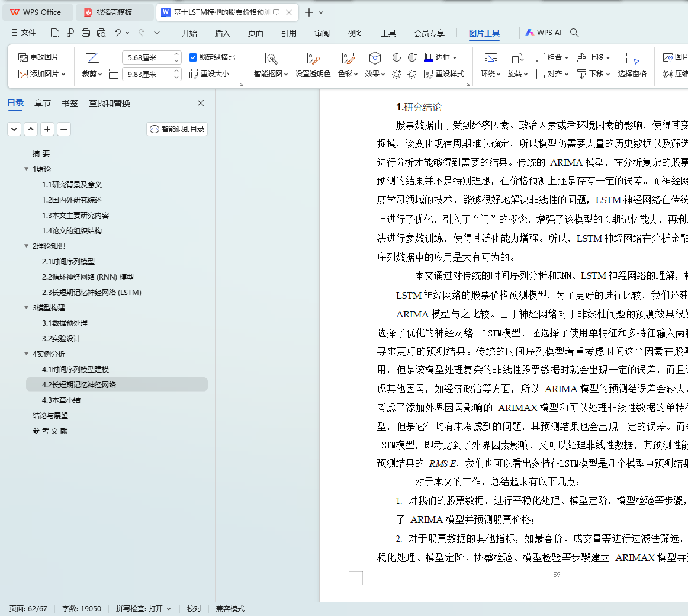
Task: Click Change Picture (更改图片)
Action: point(38,57)
